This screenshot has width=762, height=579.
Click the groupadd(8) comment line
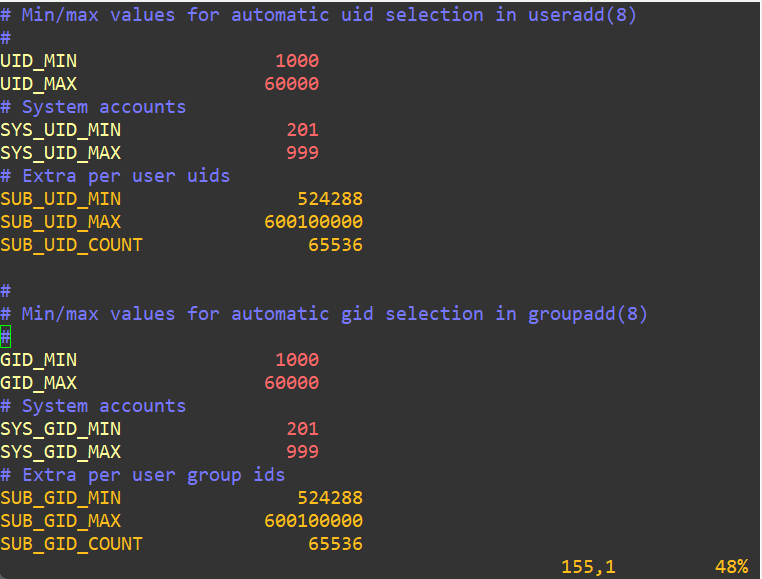click(x=324, y=314)
